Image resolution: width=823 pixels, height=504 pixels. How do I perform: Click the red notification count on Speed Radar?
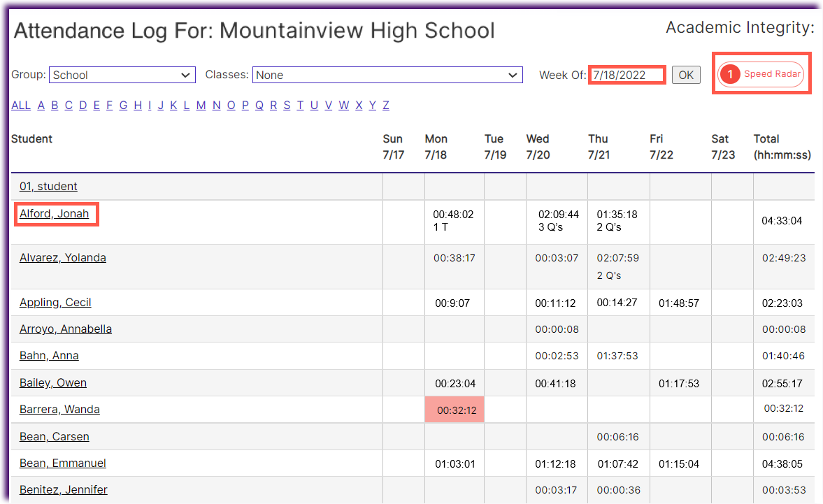pyautogui.click(x=731, y=73)
